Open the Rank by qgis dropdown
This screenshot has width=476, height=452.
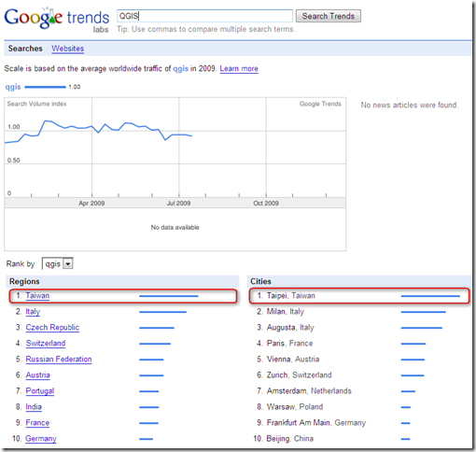pyautogui.click(x=58, y=264)
